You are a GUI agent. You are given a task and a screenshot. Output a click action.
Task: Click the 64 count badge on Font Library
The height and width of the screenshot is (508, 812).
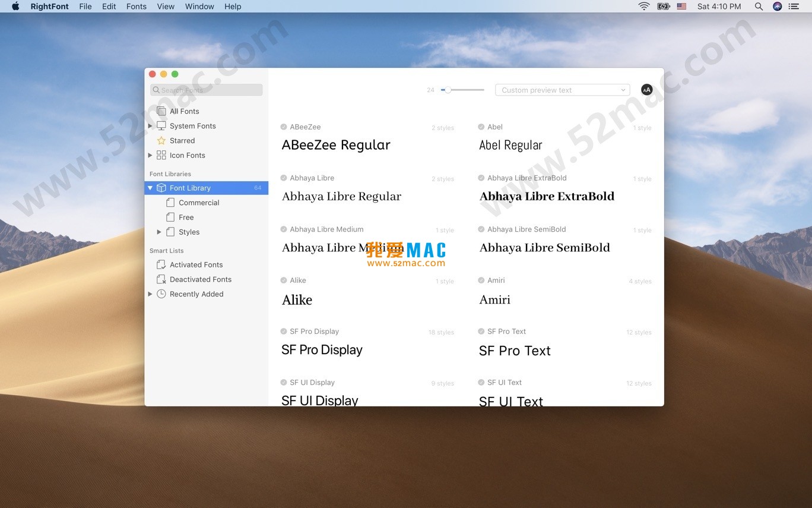(258, 188)
